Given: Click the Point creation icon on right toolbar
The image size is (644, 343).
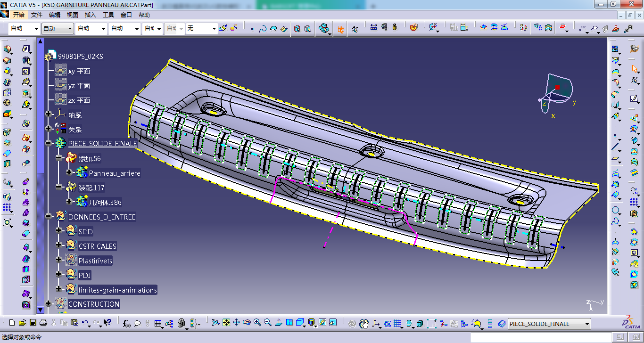Looking at the screenshot, I should pos(615,135).
